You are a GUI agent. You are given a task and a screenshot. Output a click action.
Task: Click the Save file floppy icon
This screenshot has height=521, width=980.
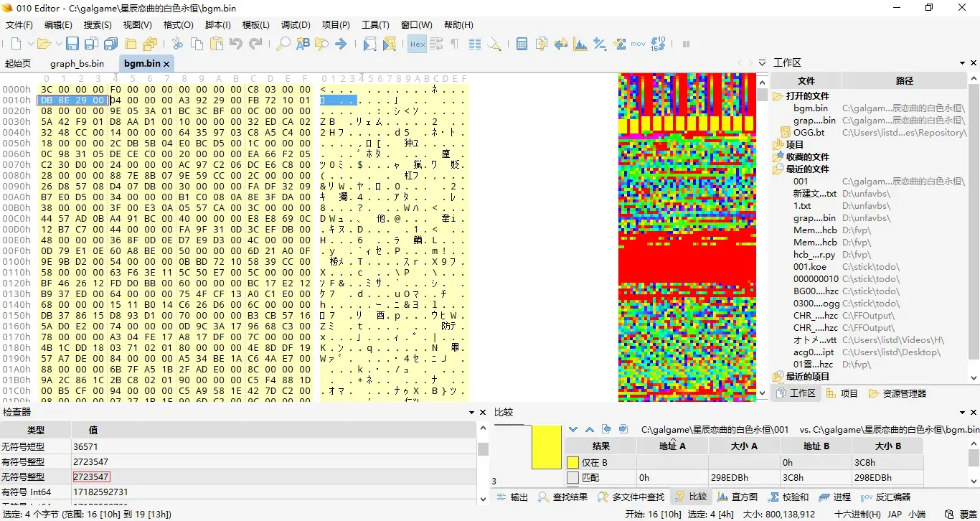coord(72,44)
